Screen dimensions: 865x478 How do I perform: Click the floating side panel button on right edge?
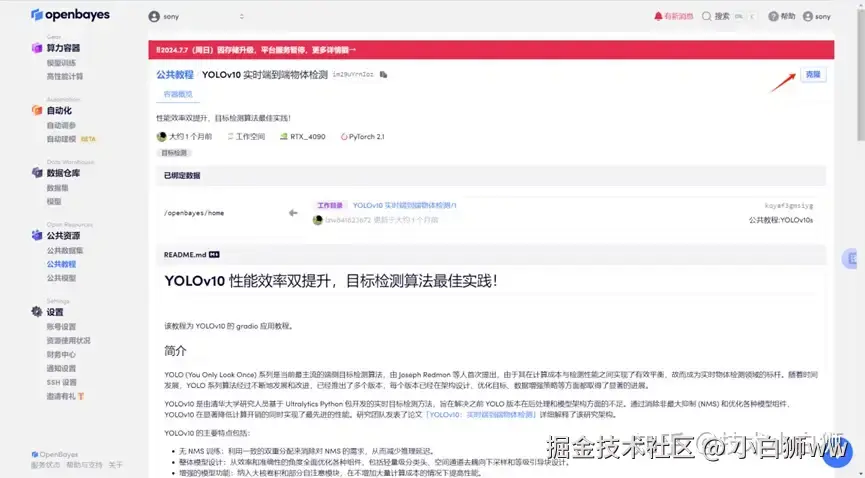click(851, 258)
